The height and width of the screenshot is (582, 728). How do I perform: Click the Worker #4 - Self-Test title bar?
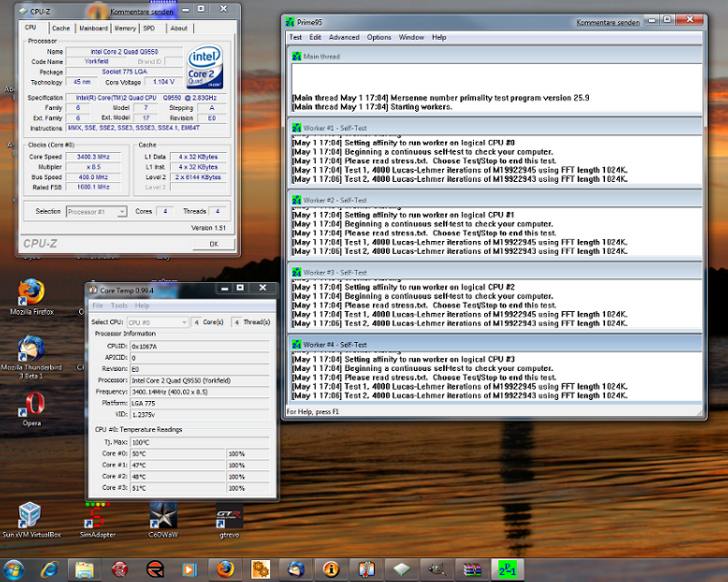494,345
